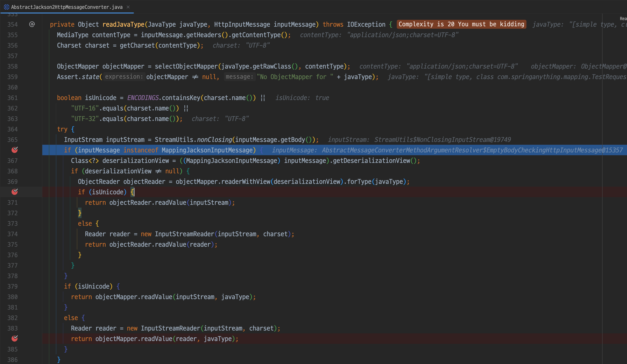627x364 pixels.
Task: Click the gutter at line 371 to add breakpoint
Action: click(x=15, y=203)
